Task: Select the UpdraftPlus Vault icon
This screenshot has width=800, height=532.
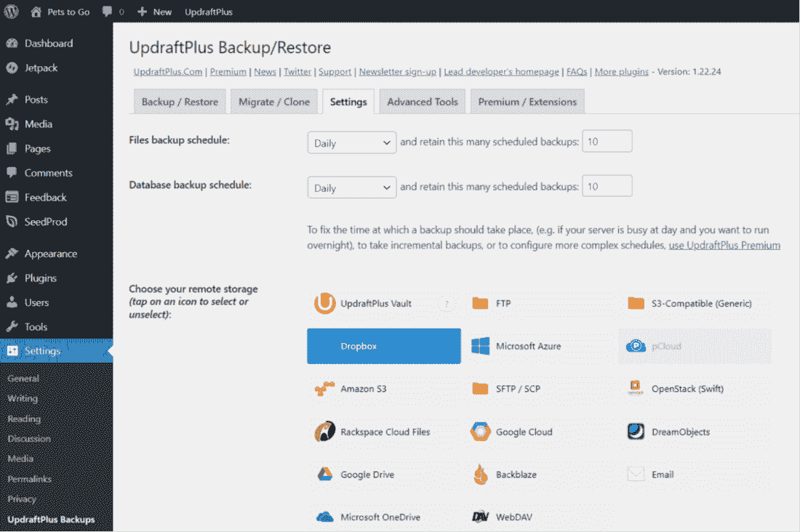Action: [x=324, y=304]
